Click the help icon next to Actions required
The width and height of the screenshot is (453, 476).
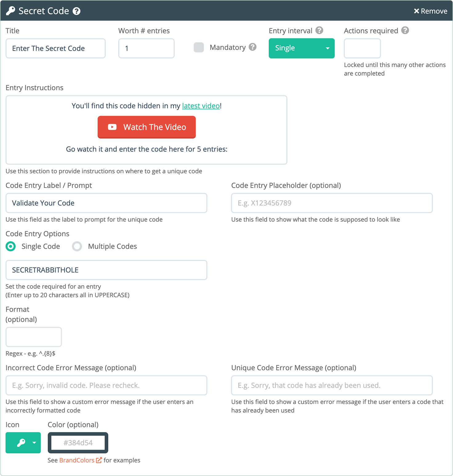(406, 30)
